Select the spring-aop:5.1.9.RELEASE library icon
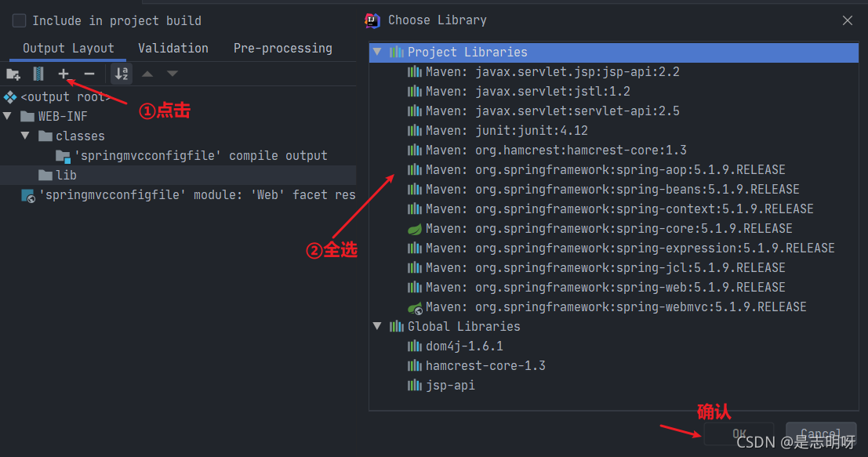 (415, 169)
